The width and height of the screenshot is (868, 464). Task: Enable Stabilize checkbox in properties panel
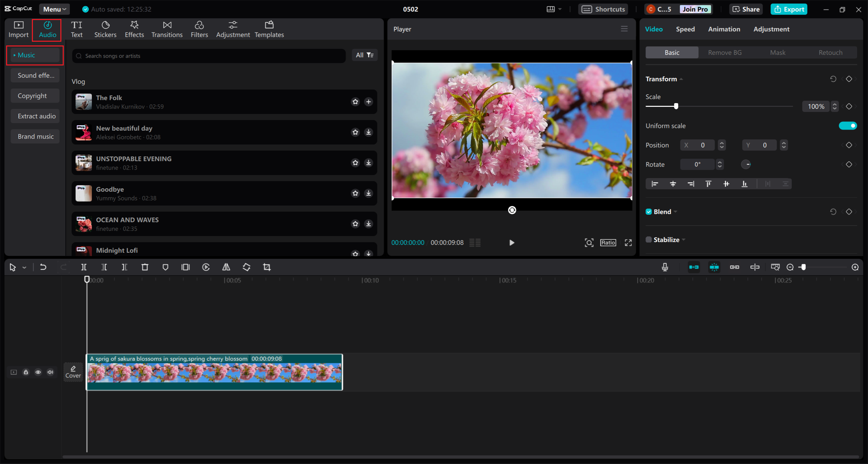coord(649,239)
